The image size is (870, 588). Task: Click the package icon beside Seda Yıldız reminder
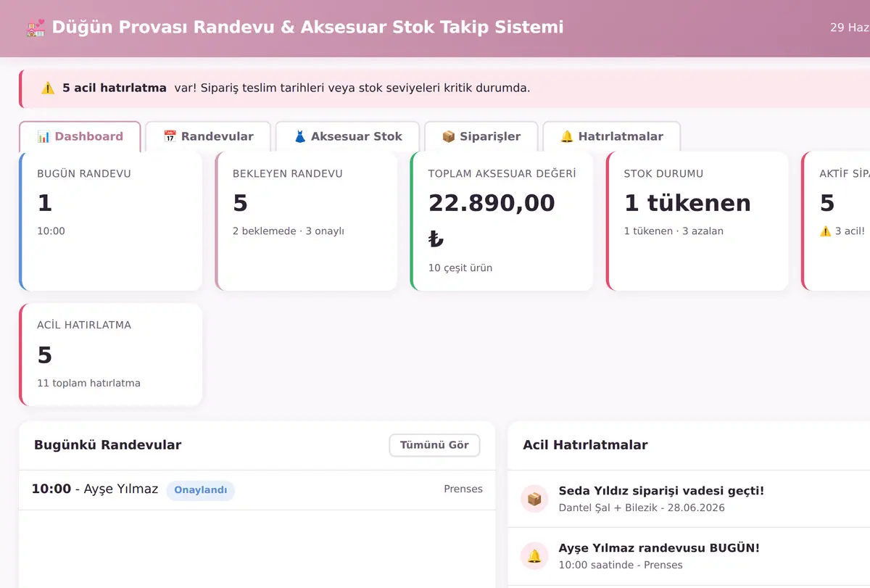pyautogui.click(x=534, y=499)
